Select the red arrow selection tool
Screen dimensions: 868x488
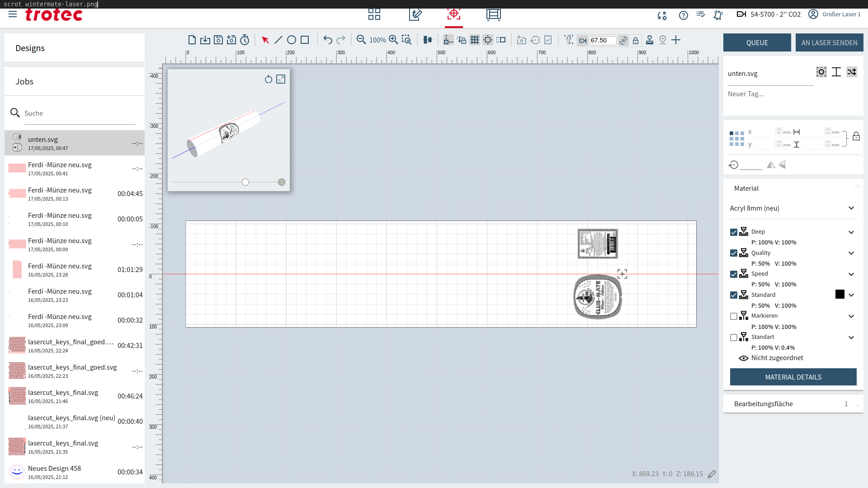pyautogui.click(x=265, y=40)
